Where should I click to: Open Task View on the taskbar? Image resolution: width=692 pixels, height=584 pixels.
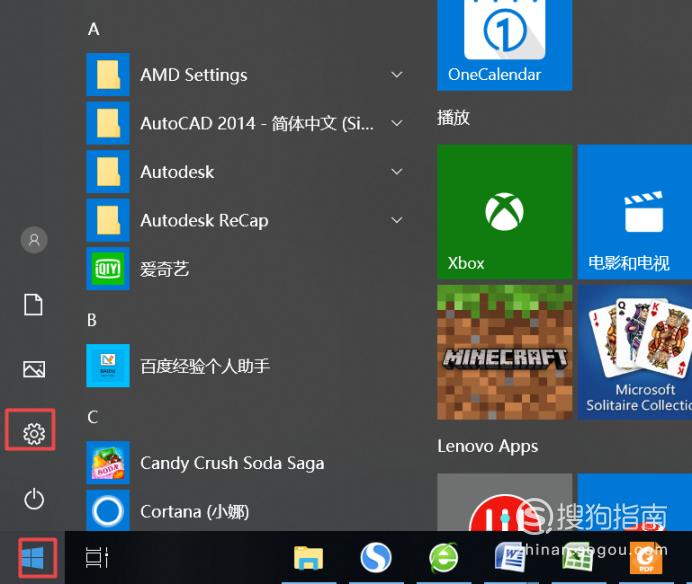tap(97, 558)
